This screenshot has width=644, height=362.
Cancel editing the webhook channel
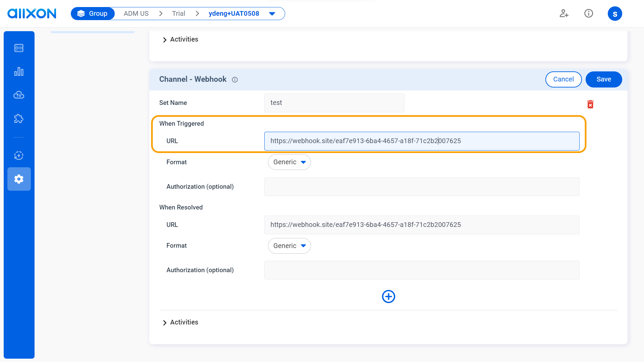563,79
